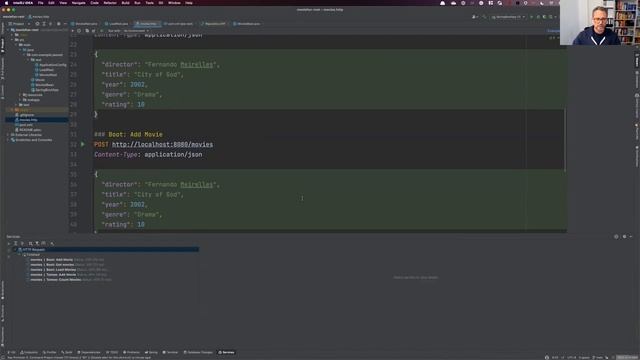Select pom.xml in the Project tree

[24, 125]
